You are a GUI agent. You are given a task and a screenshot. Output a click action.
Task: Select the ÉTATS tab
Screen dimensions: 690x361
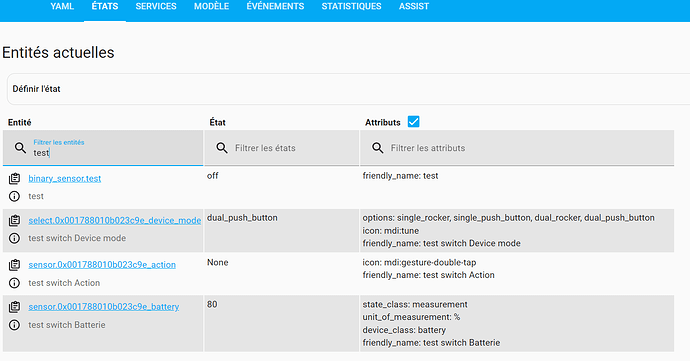[x=105, y=7]
